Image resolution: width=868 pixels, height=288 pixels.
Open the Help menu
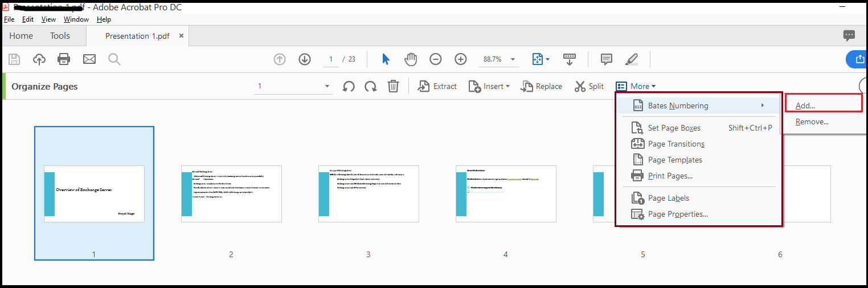tap(104, 19)
